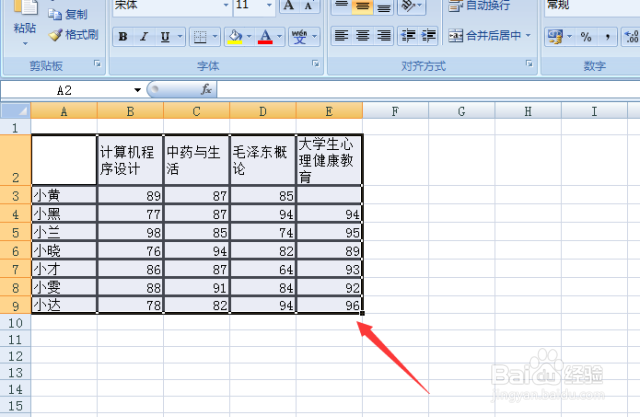
Task: Apply comma style number format
Action: (607, 37)
